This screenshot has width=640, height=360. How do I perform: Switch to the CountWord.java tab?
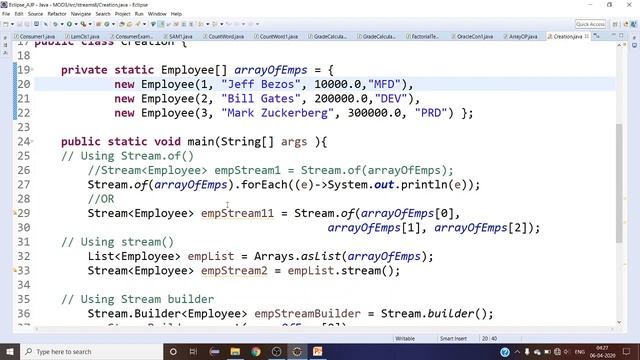223,36
